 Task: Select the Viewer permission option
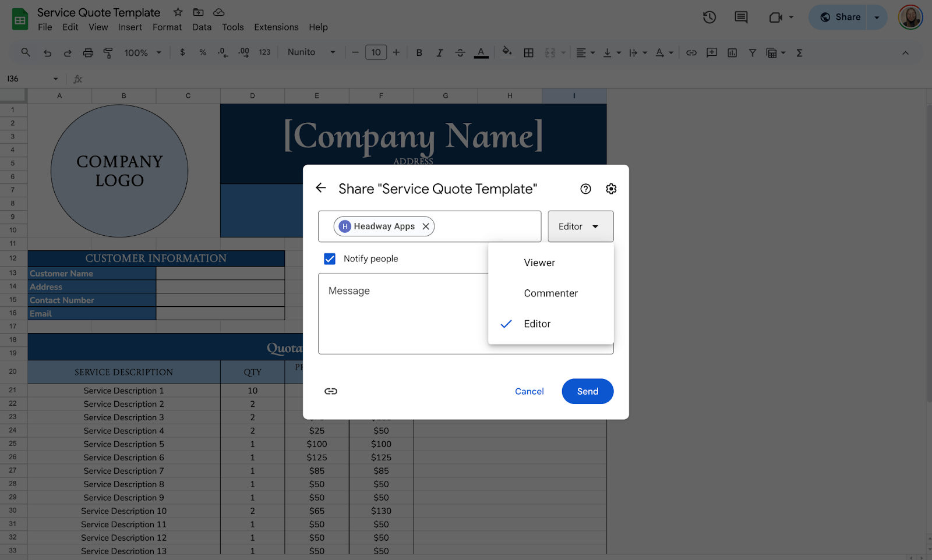coord(539,263)
